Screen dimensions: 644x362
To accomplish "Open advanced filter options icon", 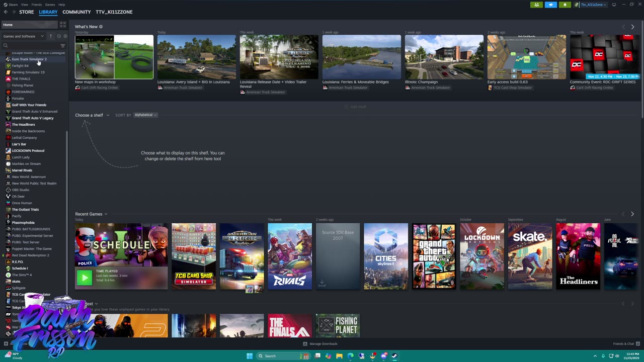I will (63, 46).
